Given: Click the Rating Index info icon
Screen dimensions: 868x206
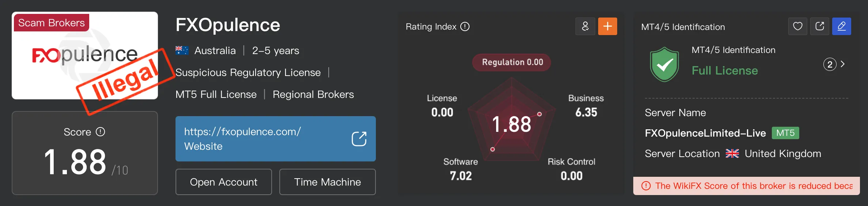Looking at the screenshot, I should pyautogui.click(x=465, y=27).
